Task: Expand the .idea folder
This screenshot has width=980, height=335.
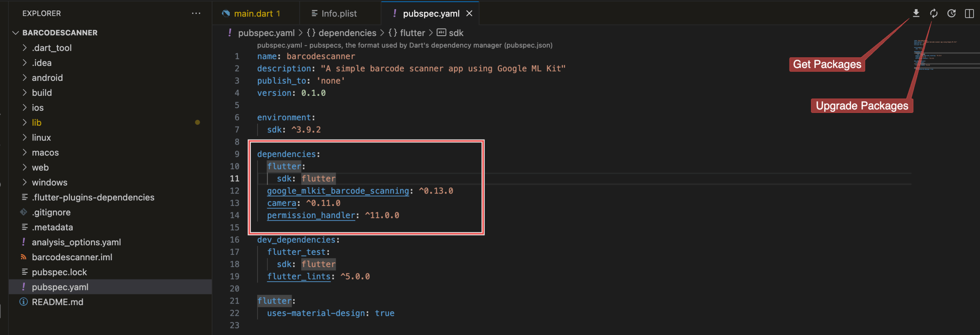Action: [110, 62]
